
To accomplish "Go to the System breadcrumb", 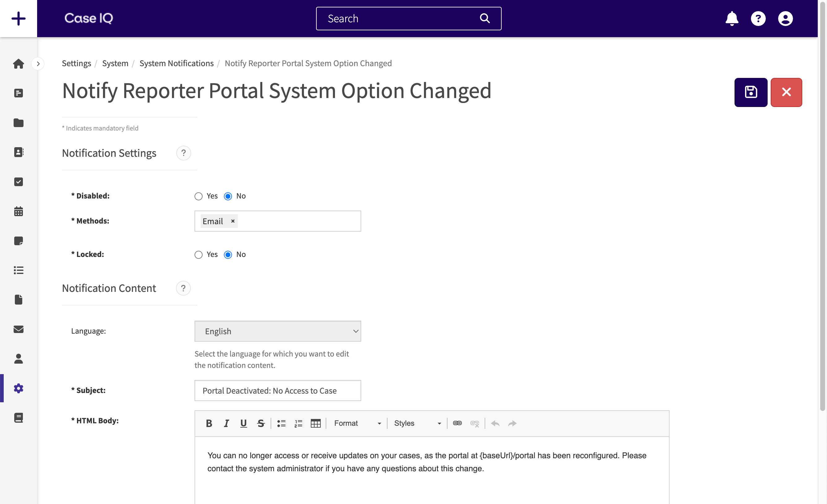I will (115, 63).
